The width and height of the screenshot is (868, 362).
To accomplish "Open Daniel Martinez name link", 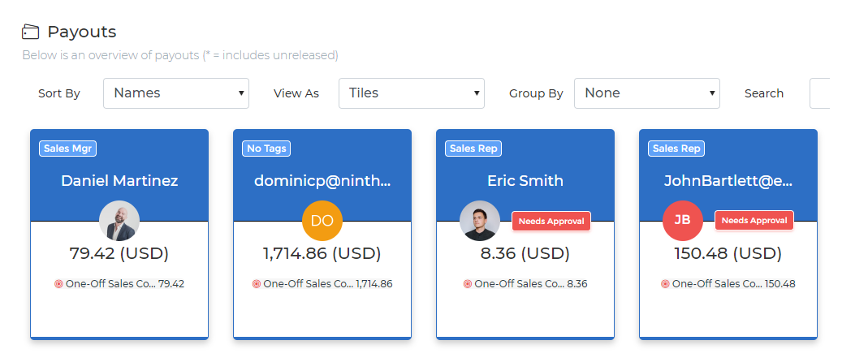I will point(119,181).
